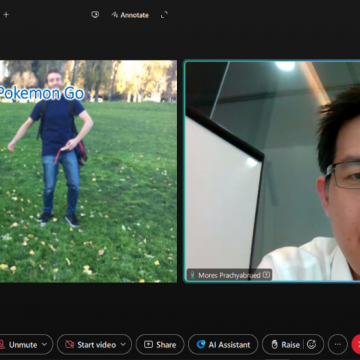Open the emoji reactions smiley
Image resolution: width=360 pixels, height=360 pixels.
click(x=311, y=345)
